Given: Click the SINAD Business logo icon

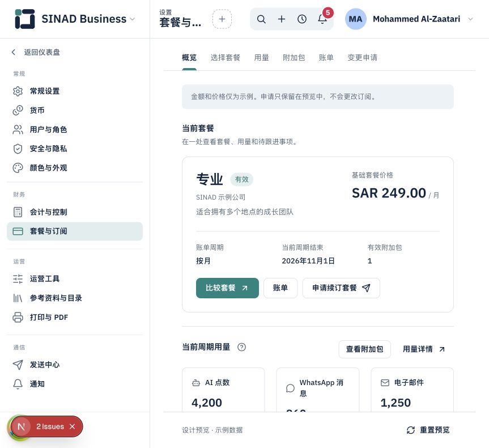Looking at the screenshot, I should 24,19.
